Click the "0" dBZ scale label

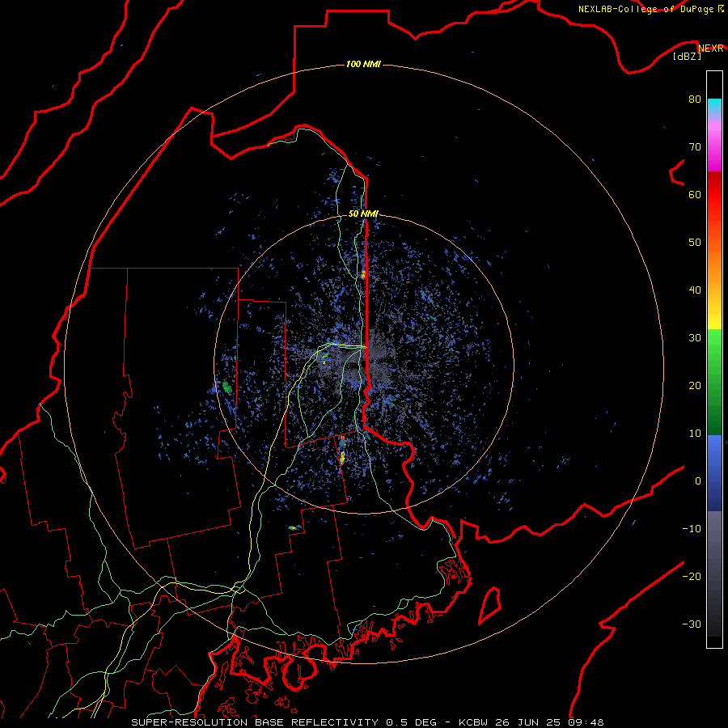pos(698,481)
